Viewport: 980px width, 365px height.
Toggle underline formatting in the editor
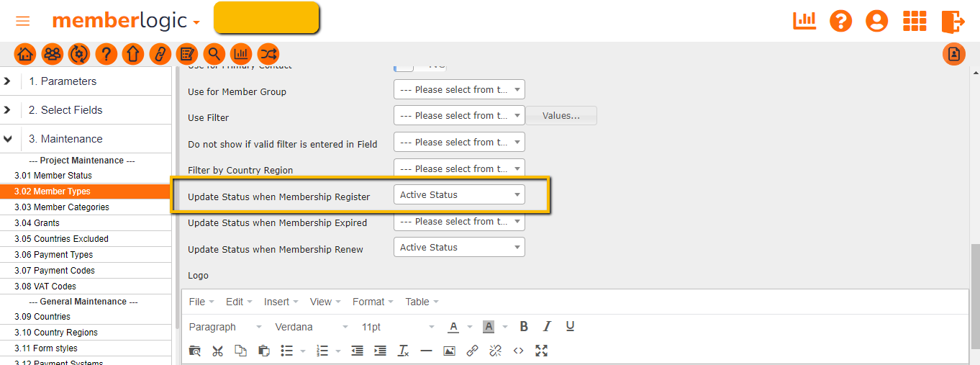(570, 327)
